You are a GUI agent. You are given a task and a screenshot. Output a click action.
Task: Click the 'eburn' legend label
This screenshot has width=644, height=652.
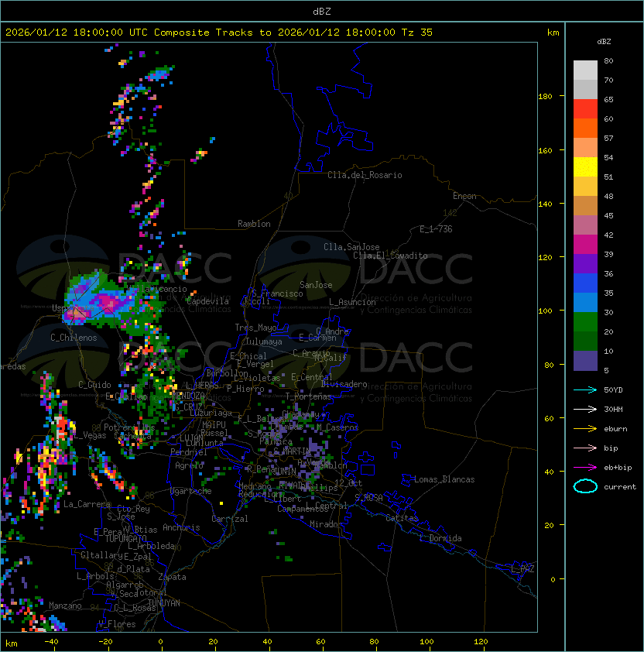coord(615,429)
